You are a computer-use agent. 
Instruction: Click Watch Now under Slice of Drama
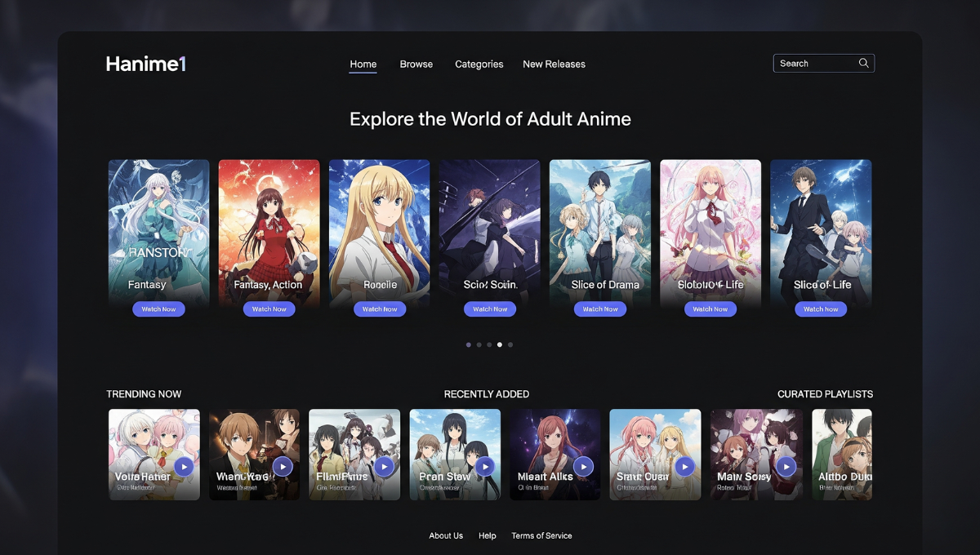pos(599,309)
